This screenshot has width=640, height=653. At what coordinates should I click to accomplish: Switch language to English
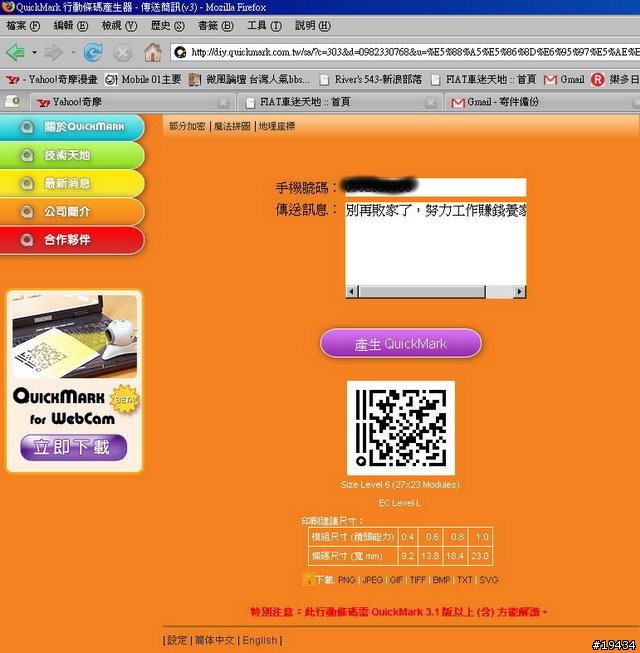[260, 640]
